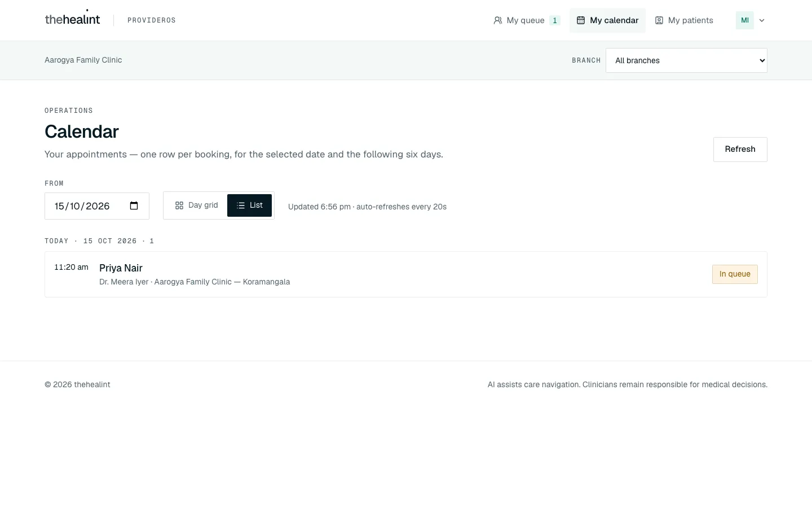Open the My queue tab
Viewport: 812px width, 508px height.
pyautogui.click(x=527, y=20)
